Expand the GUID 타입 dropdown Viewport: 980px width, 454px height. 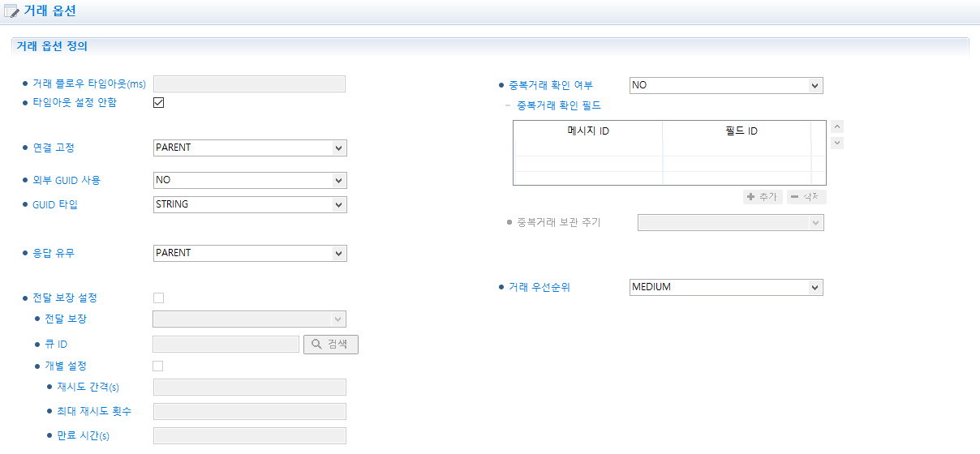[250, 204]
